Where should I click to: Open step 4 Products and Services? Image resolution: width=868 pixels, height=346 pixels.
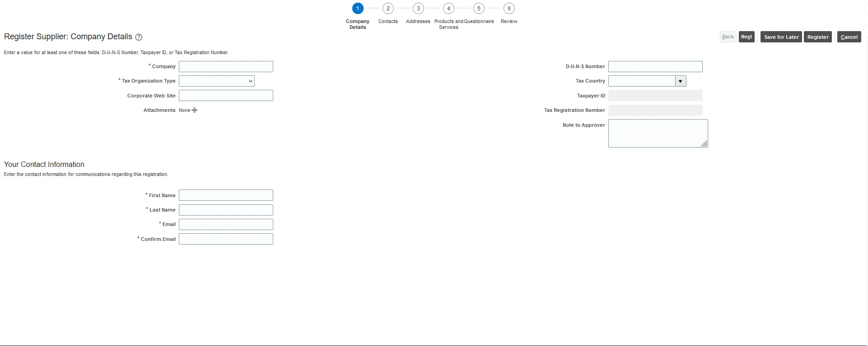(x=448, y=9)
